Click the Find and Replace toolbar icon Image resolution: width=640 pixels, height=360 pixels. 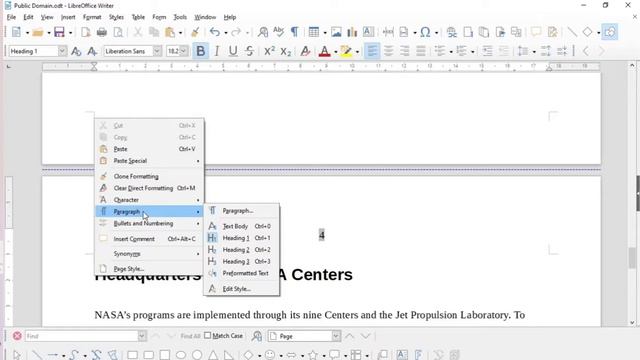(263, 32)
